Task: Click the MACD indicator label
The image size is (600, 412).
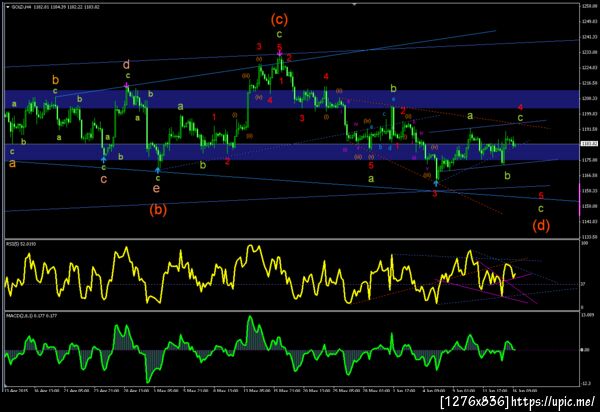Action: [x=31, y=316]
